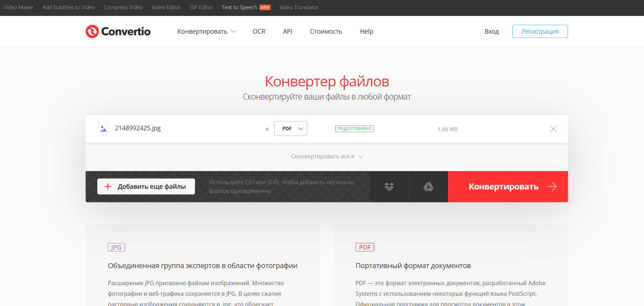
Task: Click the JPG format badge
Action: (x=116, y=247)
